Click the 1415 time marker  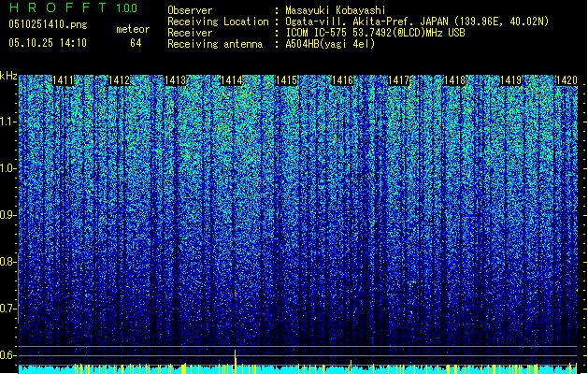[287, 80]
